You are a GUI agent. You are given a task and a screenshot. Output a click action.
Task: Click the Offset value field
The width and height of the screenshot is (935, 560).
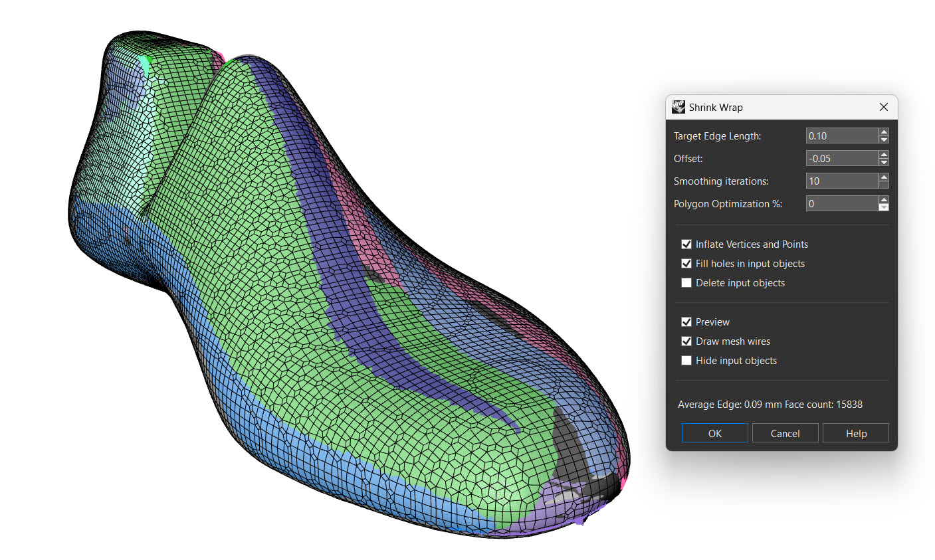coord(841,159)
